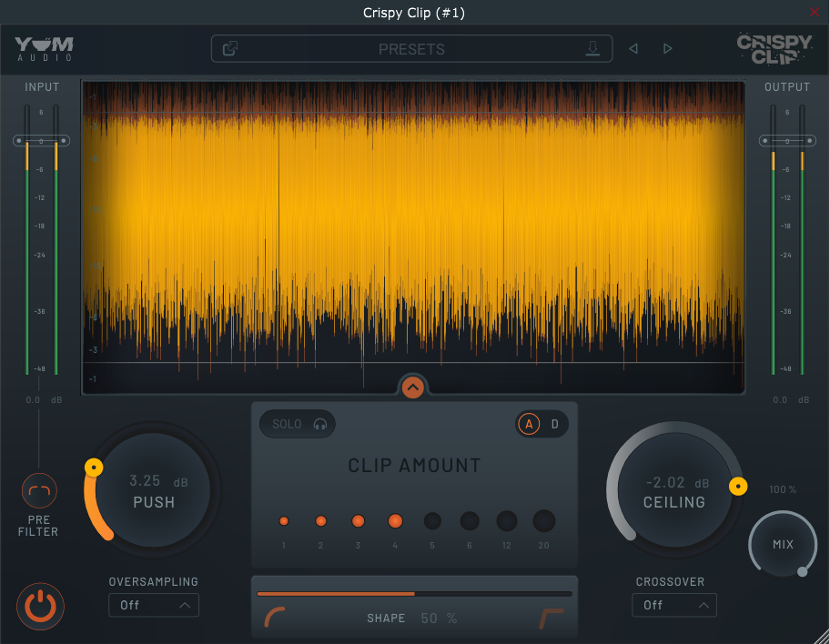Screen dimensions: 830x644
Task: Click the save preset download icon
Action: coord(592,49)
